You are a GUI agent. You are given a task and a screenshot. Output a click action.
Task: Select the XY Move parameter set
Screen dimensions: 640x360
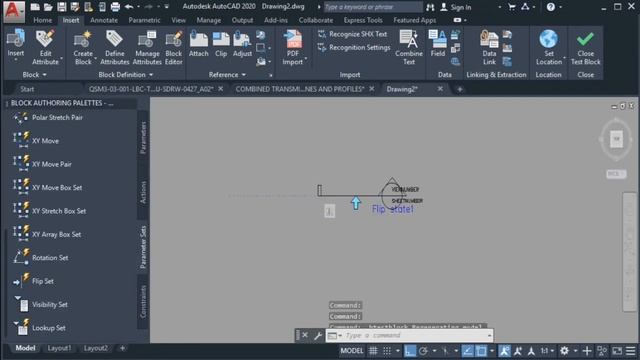coord(36,141)
